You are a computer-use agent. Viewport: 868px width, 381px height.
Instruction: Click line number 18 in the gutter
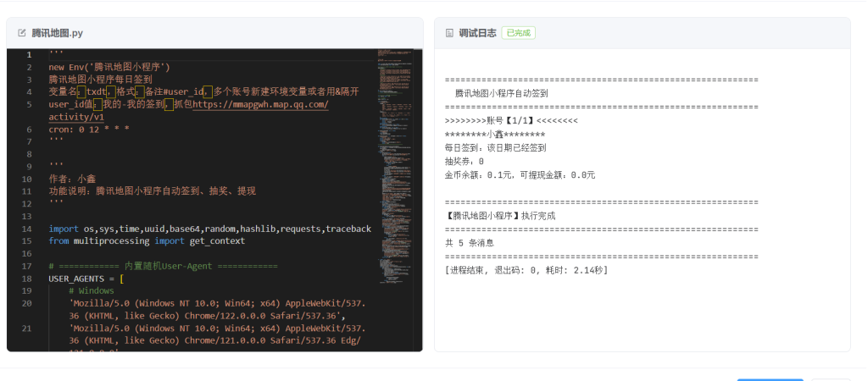point(27,279)
